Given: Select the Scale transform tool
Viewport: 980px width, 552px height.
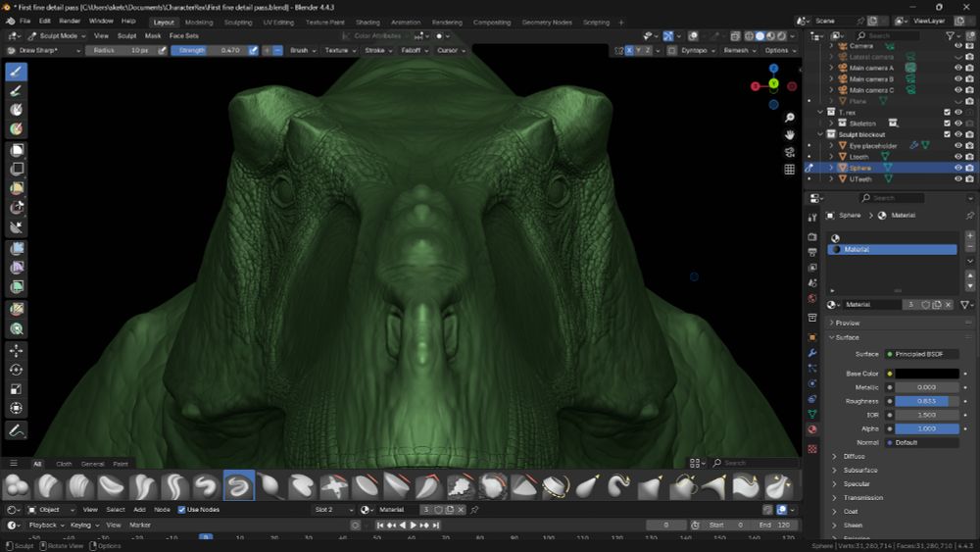Looking at the screenshot, I should pos(17,389).
